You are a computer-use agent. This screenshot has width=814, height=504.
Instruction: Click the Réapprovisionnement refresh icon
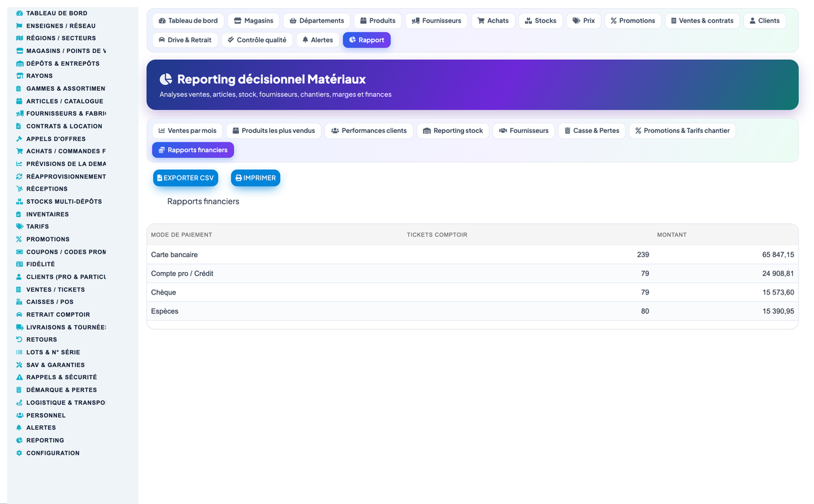click(x=19, y=176)
